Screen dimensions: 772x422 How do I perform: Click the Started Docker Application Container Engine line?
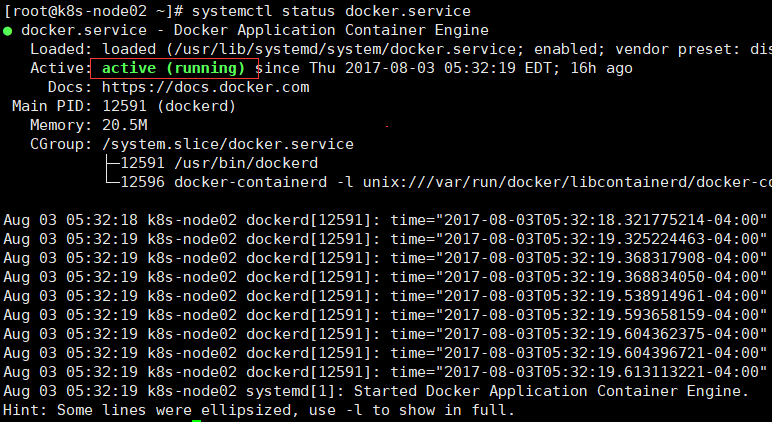pos(376,391)
